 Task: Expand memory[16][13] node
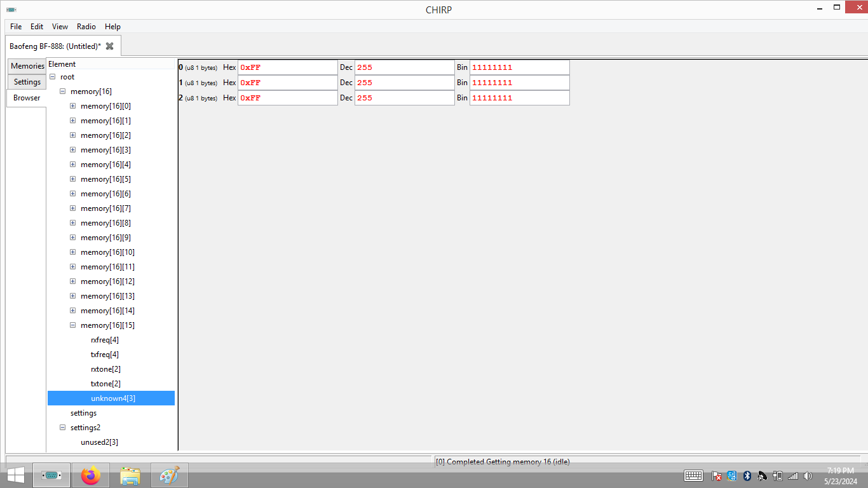(x=73, y=296)
